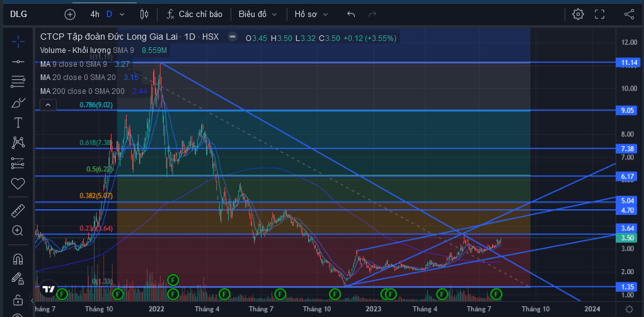Click the 4.70 price line label
Viewport: 644px width, 317px height.
click(628, 210)
